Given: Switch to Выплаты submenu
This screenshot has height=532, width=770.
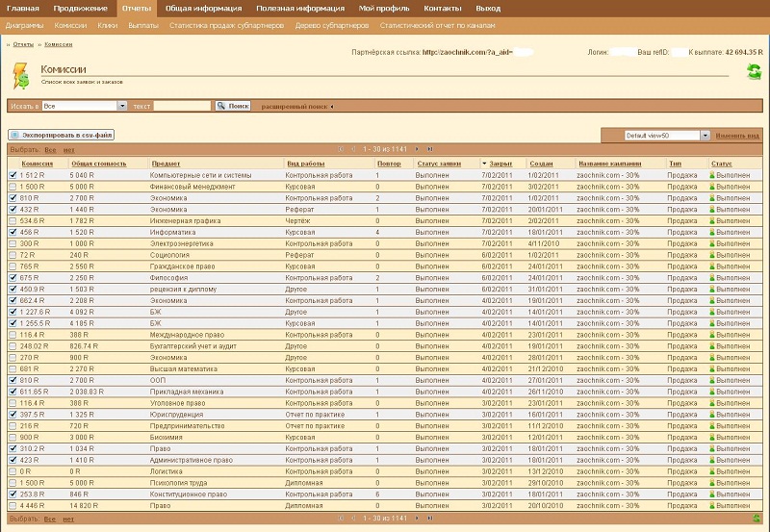Looking at the screenshot, I should click(x=143, y=26).
